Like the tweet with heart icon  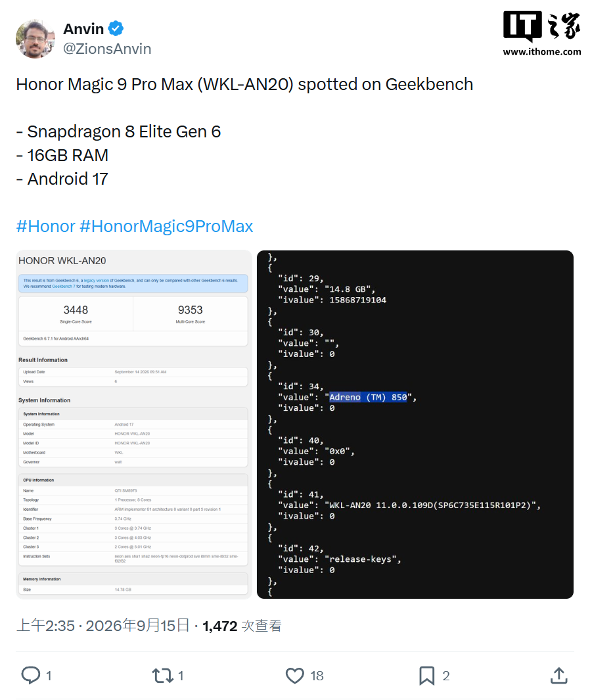[x=294, y=676]
